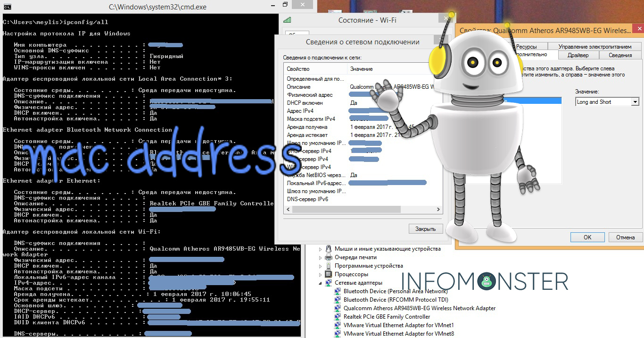Click OK in the adapter properties dialog
Screen dimensions: 644x338
[587, 237]
